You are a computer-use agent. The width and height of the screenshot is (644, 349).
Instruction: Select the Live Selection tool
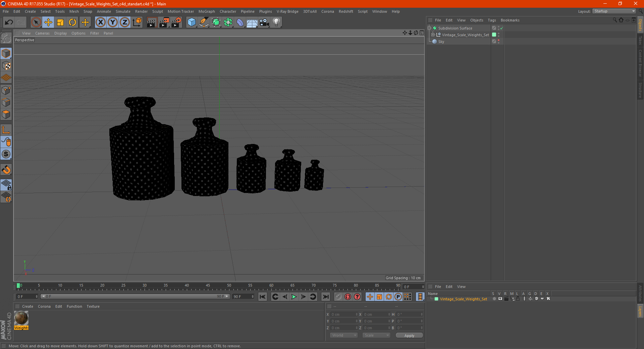point(36,22)
